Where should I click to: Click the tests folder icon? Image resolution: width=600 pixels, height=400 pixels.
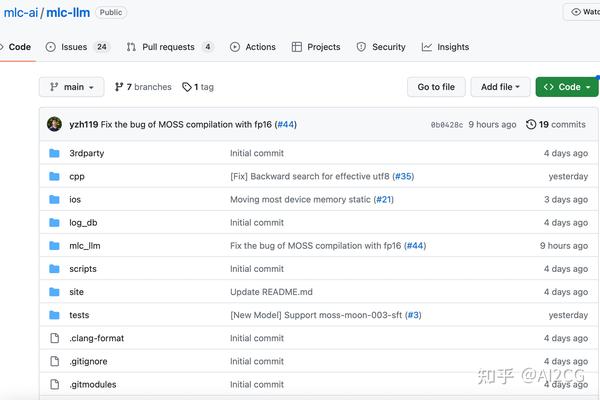pos(54,315)
